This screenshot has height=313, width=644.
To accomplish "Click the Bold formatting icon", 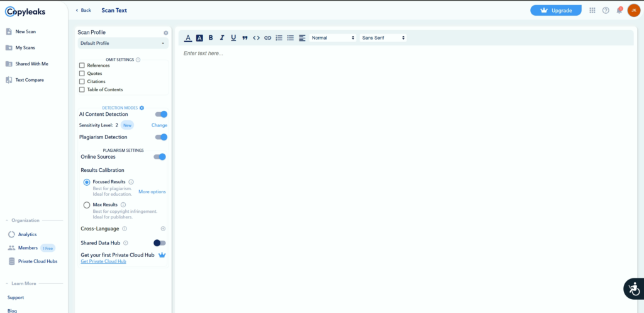I will pos(211,38).
